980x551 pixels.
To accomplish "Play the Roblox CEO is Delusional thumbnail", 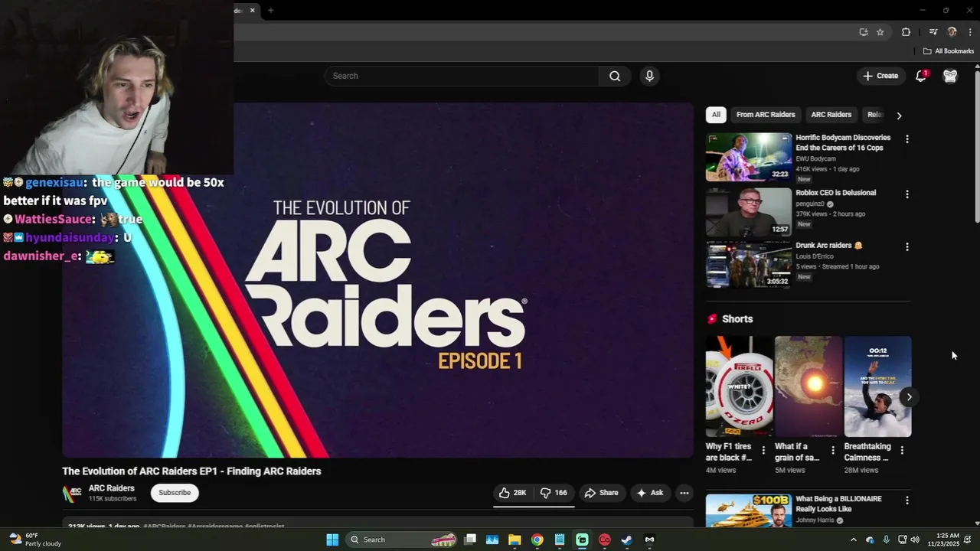I will click(749, 212).
